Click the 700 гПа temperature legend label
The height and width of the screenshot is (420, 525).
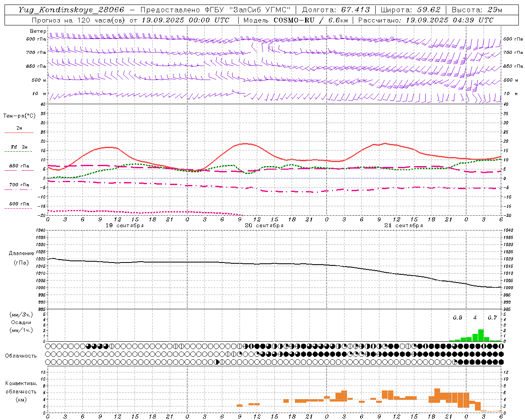coord(19,185)
